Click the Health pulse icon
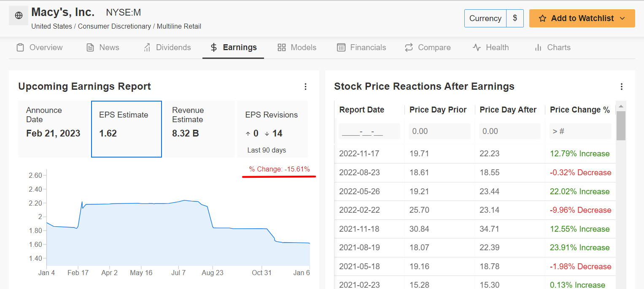 pos(477,48)
